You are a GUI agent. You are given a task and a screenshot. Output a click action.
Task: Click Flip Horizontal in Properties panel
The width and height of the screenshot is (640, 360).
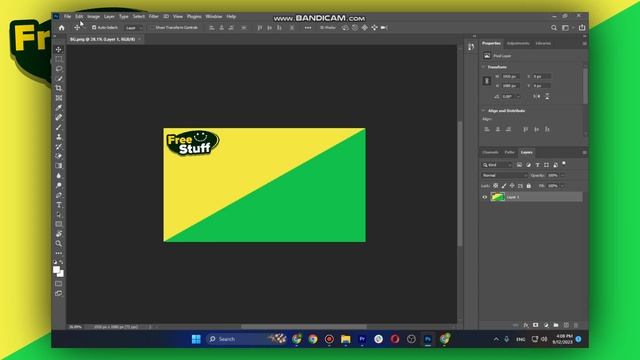click(x=537, y=96)
